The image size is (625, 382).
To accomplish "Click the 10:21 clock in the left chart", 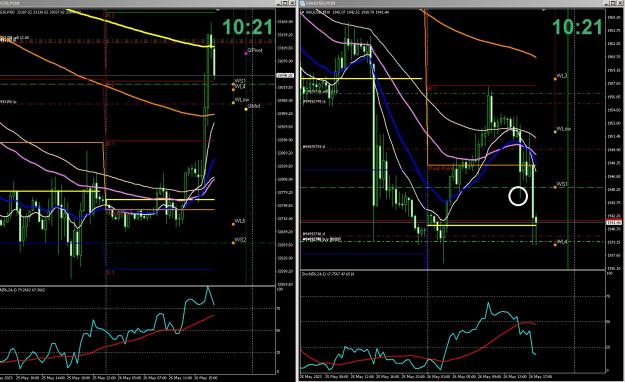I will coord(248,27).
